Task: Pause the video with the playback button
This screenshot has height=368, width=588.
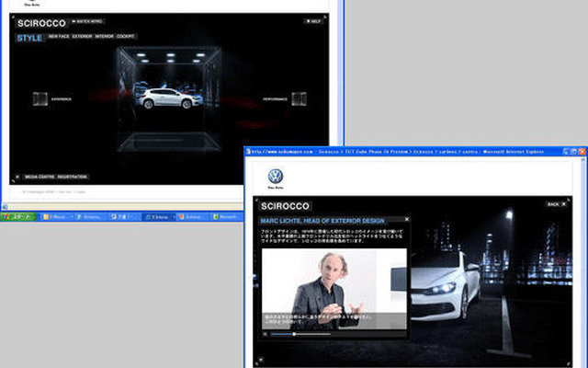Action: point(265,334)
